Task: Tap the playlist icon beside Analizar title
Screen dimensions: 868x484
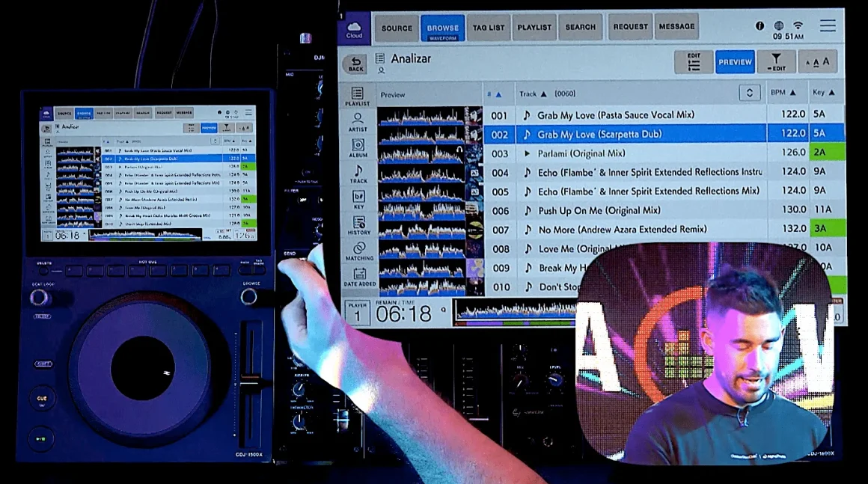Action: tap(380, 58)
